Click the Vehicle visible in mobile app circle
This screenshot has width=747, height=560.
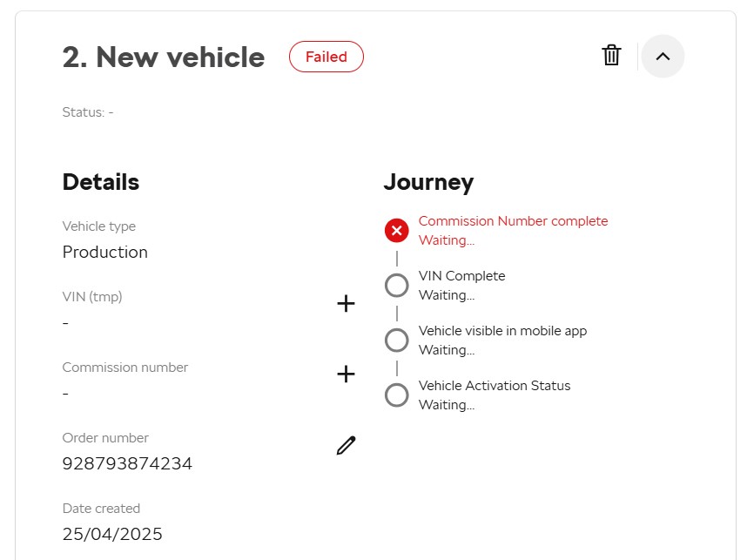click(x=396, y=341)
